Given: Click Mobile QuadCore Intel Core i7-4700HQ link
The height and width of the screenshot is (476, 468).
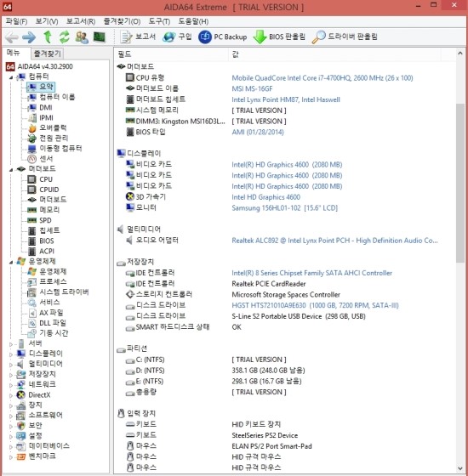Looking at the screenshot, I should click(322, 78).
